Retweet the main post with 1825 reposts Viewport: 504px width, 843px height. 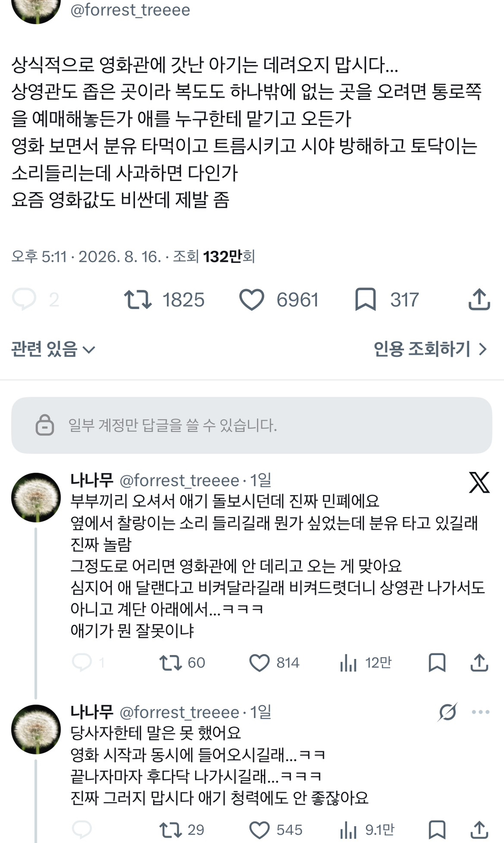pyautogui.click(x=138, y=299)
